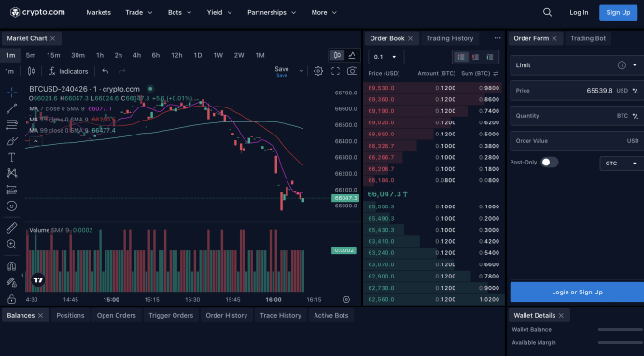This screenshot has height=356, width=644.
Task: Expand the Trade menu
Action: coord(139,12)
